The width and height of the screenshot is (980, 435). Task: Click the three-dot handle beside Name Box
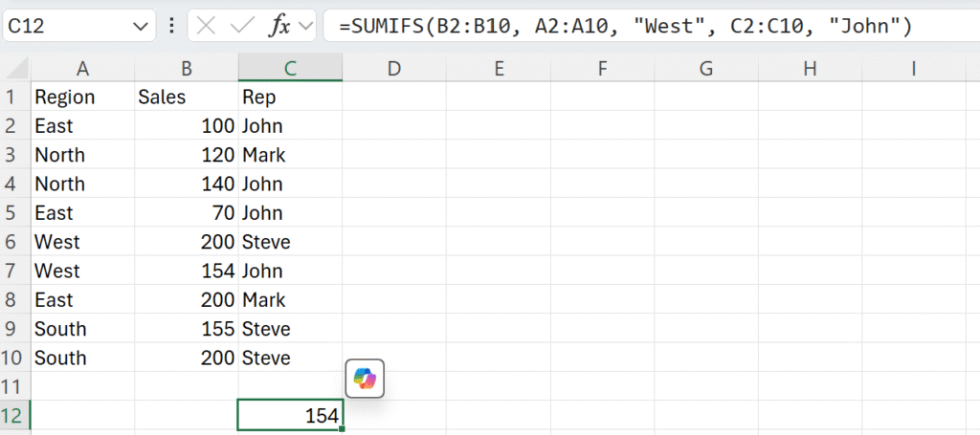tap(172, 26)
